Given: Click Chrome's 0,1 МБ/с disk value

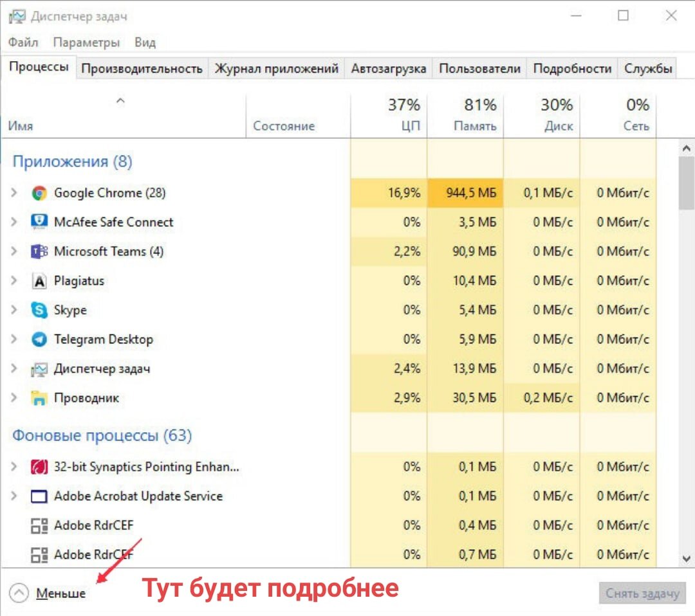Looking at the screenshot, I should [548, 193].
